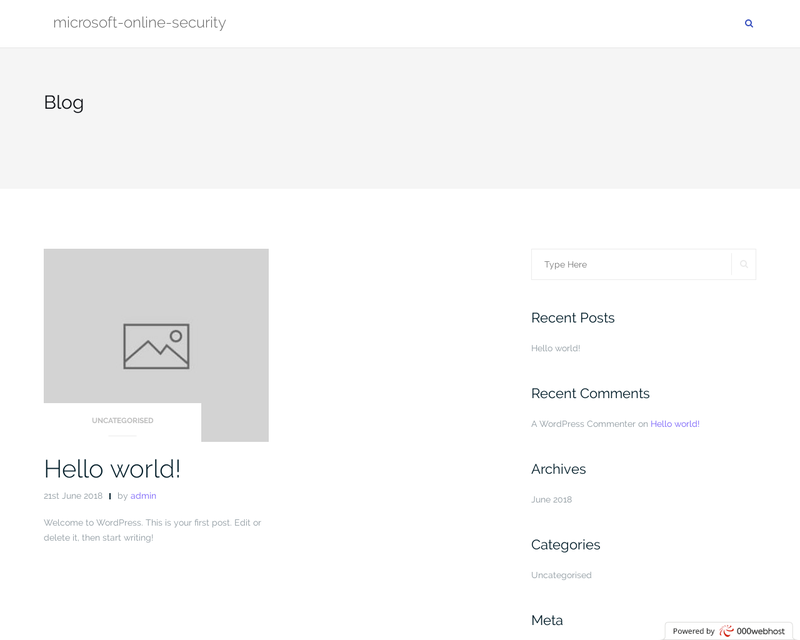Click the Blog page heading
Viewport: 800px width, 640px height.
(x=64, y=102)
